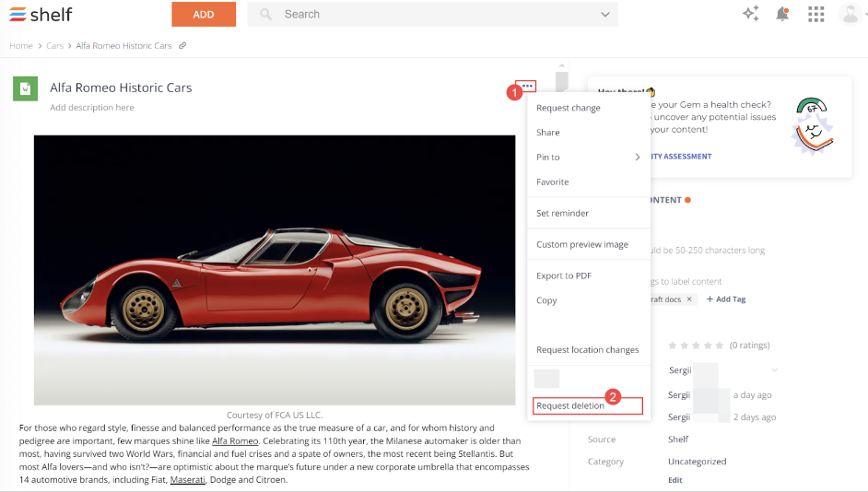Choose Request location changes
The width and height of the screenshot is (868, 492).
pos(589,350)
